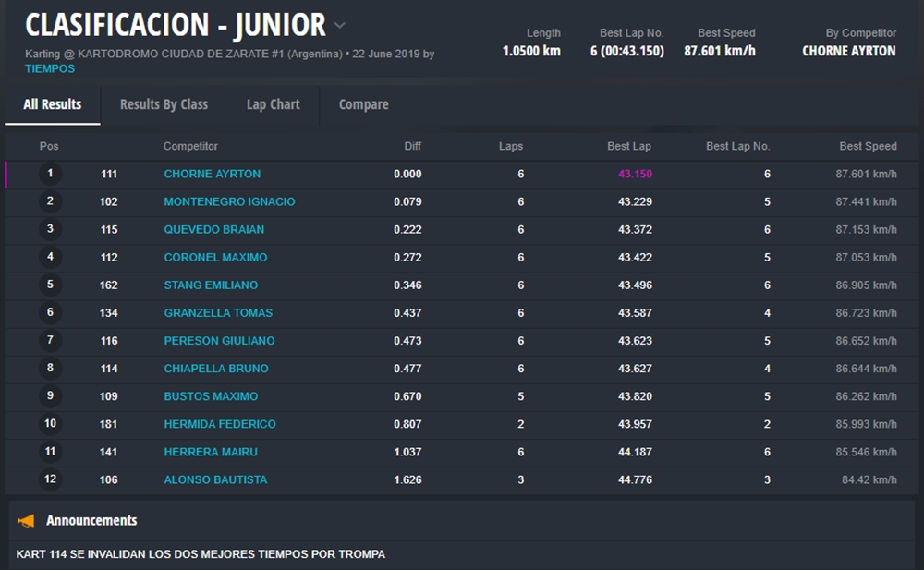Viewport: 924px width, 570px height.
Task: Open CHIAPELLA BRUNO competitor details
Action: [216, 369]
